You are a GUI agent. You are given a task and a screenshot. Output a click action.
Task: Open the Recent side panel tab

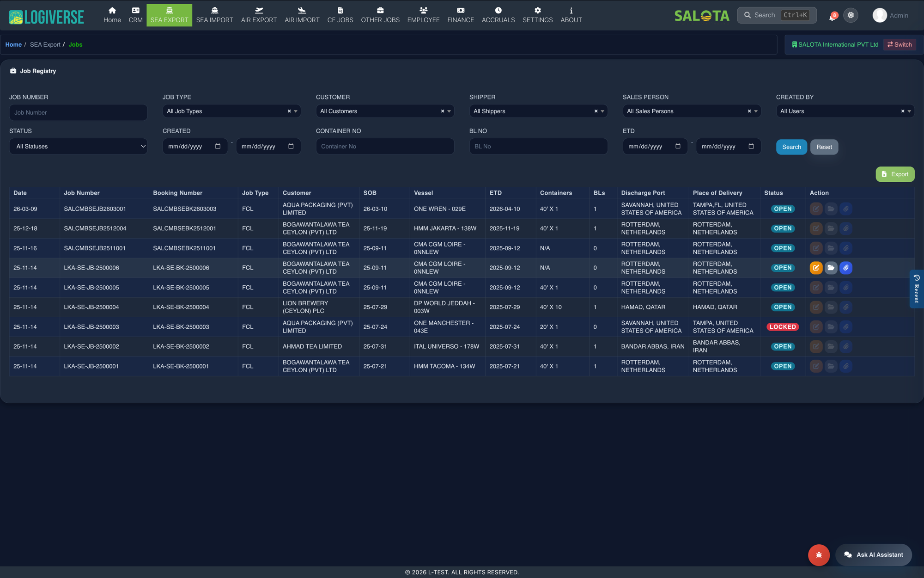pos(917,289)
